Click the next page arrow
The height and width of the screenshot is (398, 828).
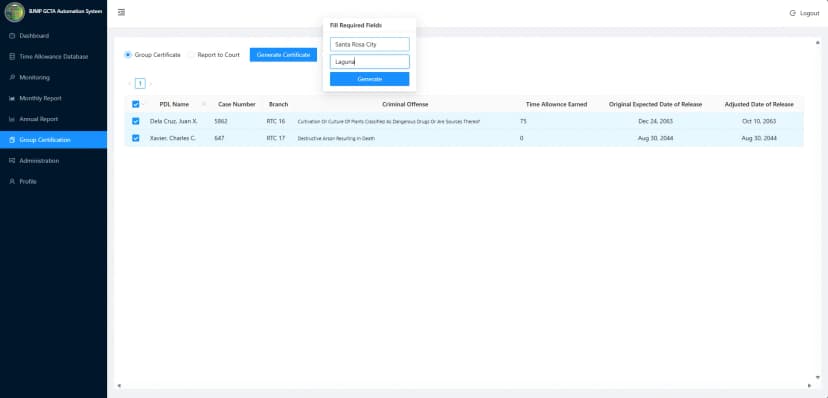(150, 83)
